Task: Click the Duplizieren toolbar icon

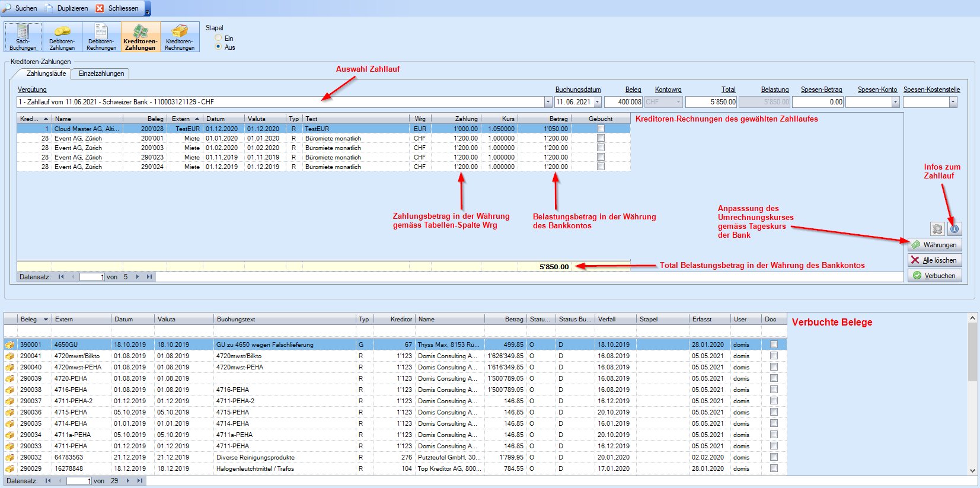Action: point(50,8)
